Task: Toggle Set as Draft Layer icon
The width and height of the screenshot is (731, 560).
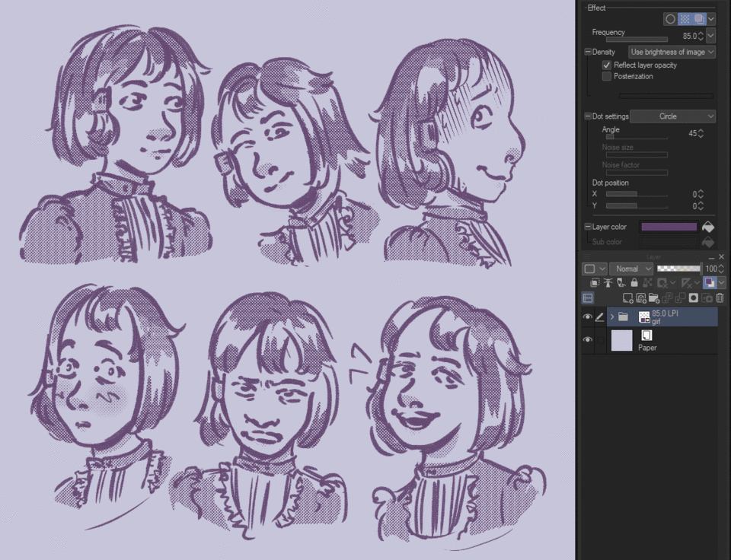Action: click(x=621, y=283)
